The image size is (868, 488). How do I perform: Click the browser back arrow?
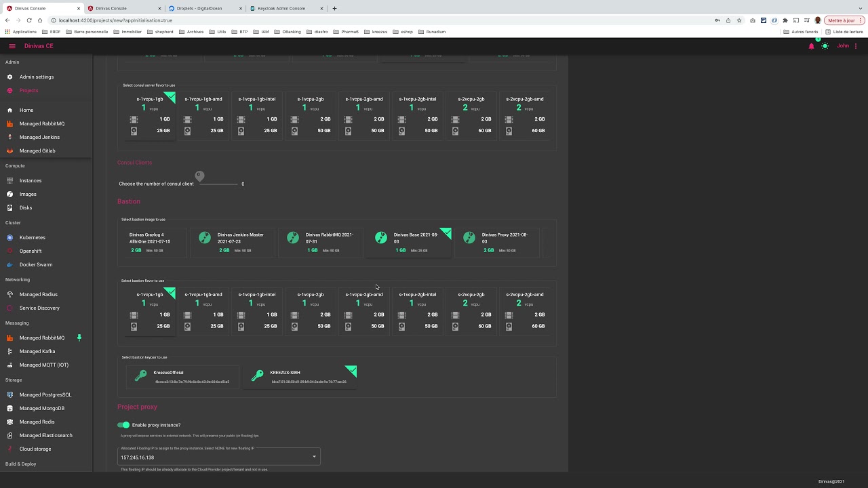coord(7,20)
